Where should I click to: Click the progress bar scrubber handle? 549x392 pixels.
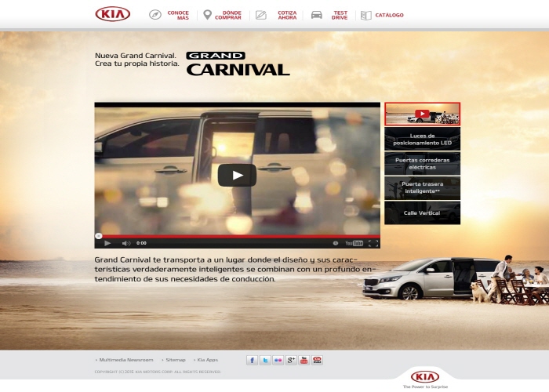(98, 236)
